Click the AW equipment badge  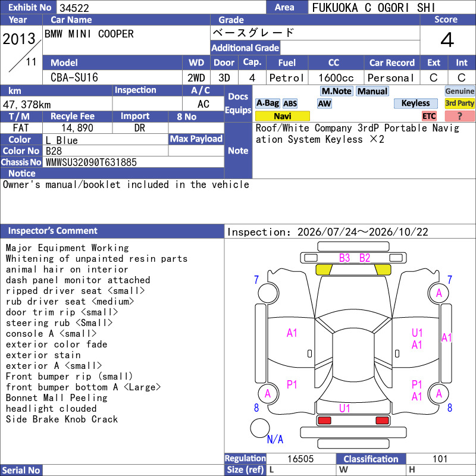click(x=324, y=104)
